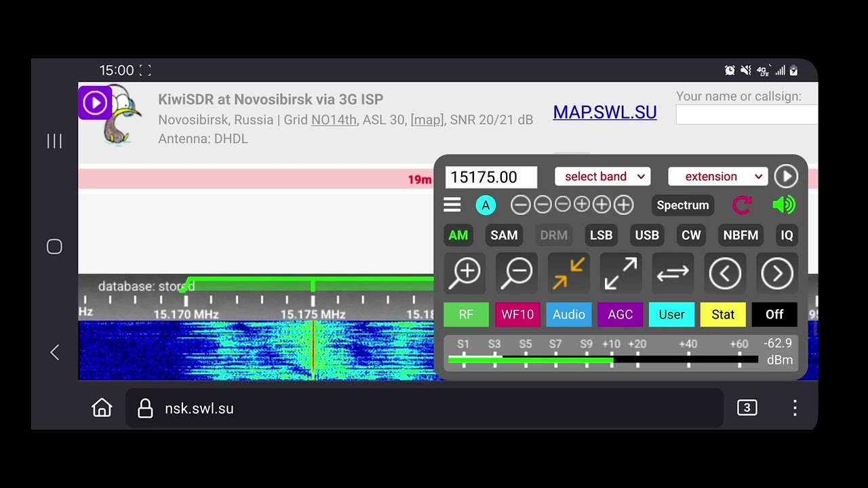This screenshot has height=488, width=868.
Task: Click the red reload arrow icon
Action: (743, 205)
